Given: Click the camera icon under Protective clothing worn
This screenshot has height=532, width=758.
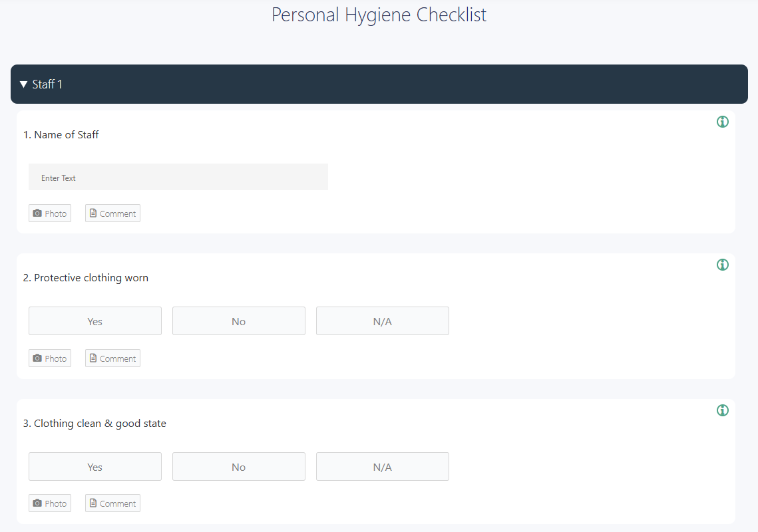Looking at the screenshot, I should point(38,358).
